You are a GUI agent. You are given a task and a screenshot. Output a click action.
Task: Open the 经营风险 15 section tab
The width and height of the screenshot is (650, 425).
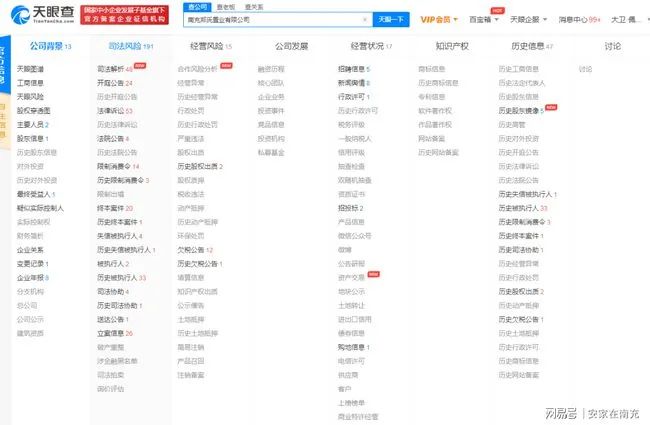211,46
